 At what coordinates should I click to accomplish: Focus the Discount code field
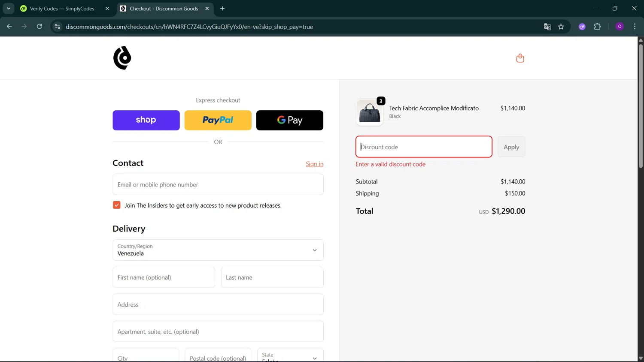(x=424, y=147)
